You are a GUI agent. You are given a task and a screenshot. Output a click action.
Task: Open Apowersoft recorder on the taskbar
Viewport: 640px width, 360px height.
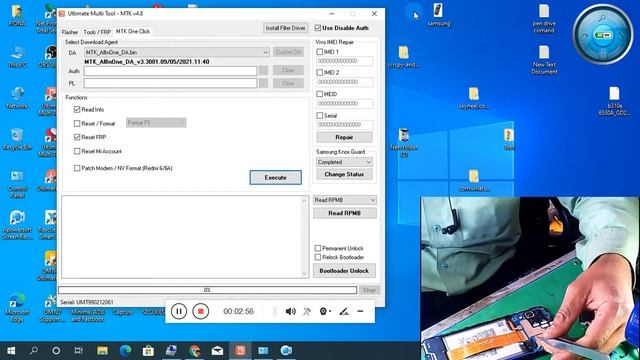(x=286, y=351)
